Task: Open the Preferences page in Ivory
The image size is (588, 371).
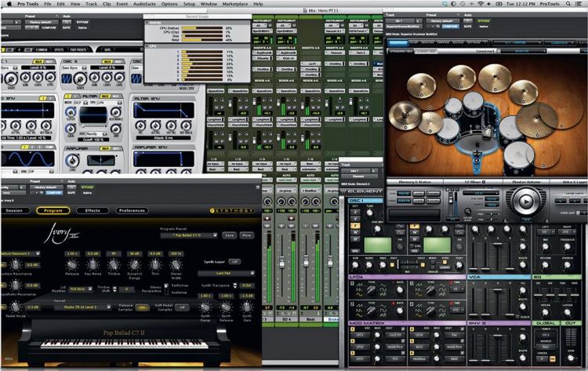Action: tap(132, 210)
